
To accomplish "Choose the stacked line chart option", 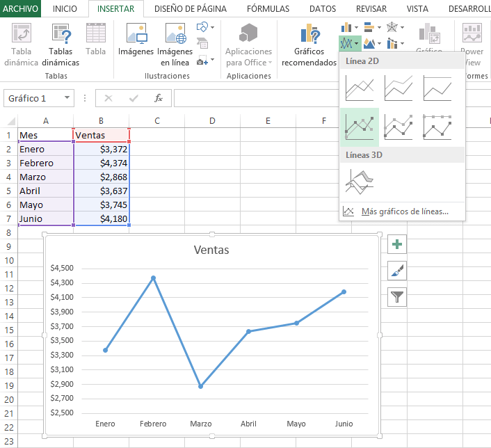I will click(399, 88).
